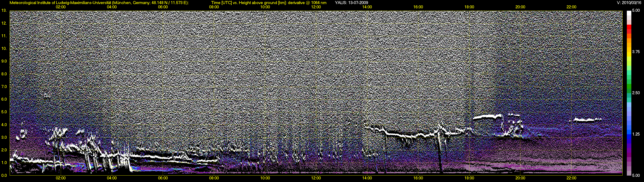The width and height of the screenshot is (644, 182).
Task: Click the 3.0 km height axis label
Action: [4, 137]
